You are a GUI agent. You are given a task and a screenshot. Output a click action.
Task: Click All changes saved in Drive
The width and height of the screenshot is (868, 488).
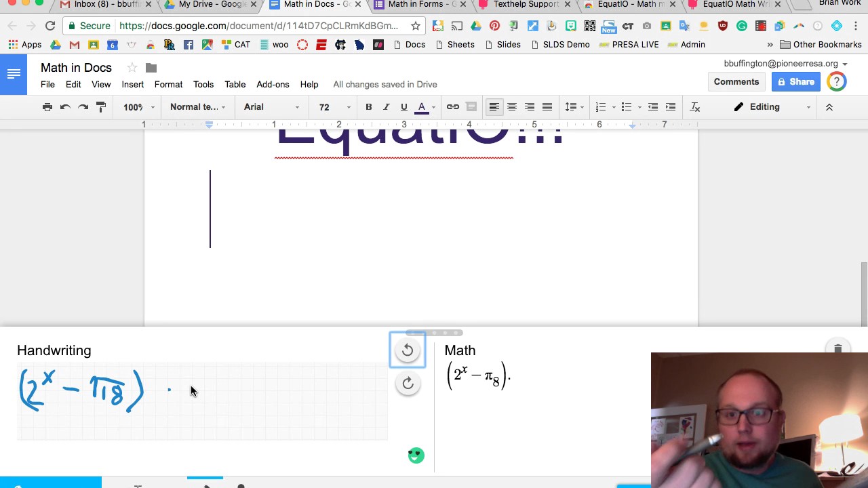point(385,85)
